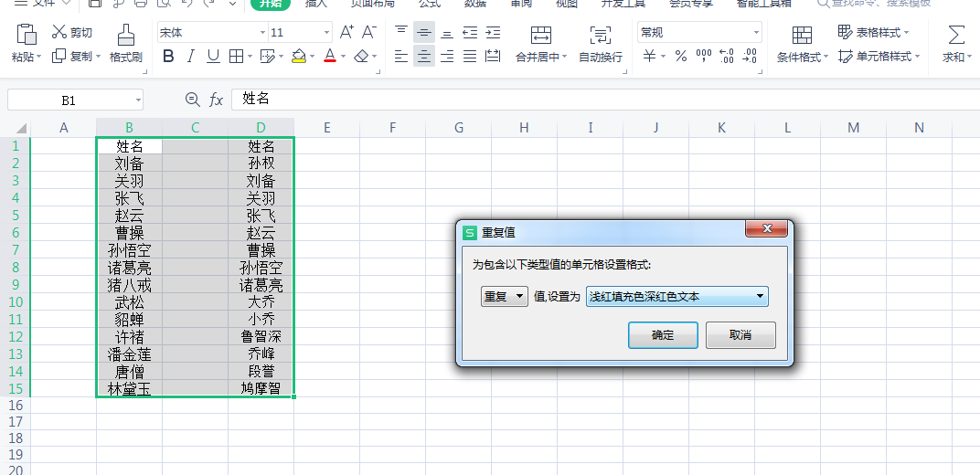This screenshot has height=475, width=980.
Task: Toggle italic formatting
Action: tap(191, 57)
